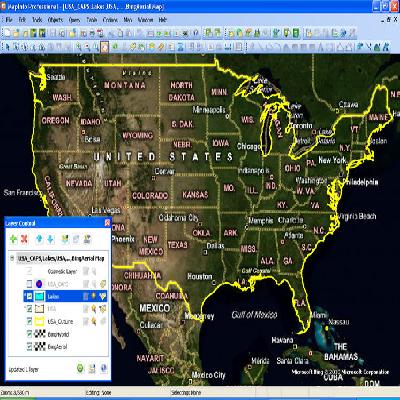This screenshot has height=400, width=400.
Task: Close the Layer Control panel
Action: click(107, 223)
